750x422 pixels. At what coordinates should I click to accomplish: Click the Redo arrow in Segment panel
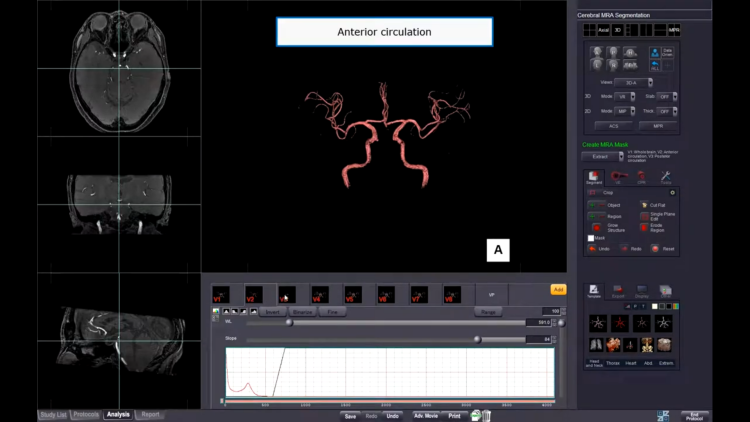coord(624,249)
